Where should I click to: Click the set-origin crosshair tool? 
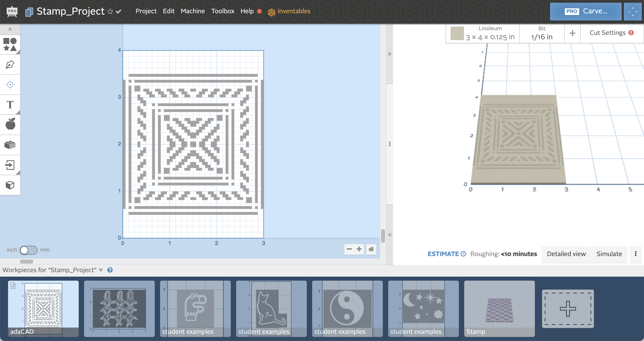(x=10, y=84)
